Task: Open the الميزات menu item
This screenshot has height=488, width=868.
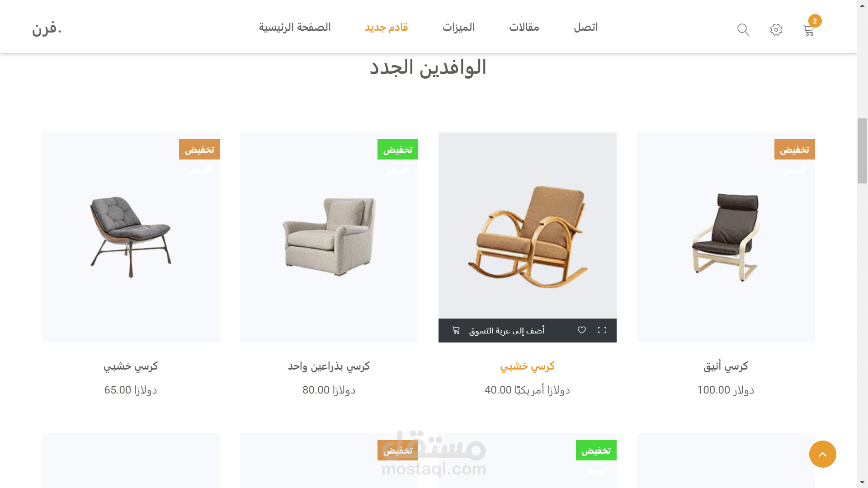Action: [458, 27]
